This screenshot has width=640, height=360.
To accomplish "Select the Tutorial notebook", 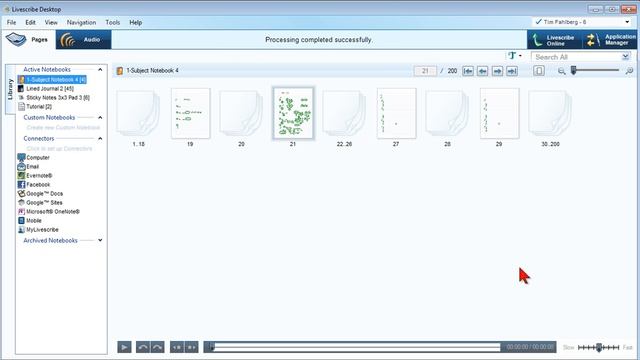I will point(35,107).
